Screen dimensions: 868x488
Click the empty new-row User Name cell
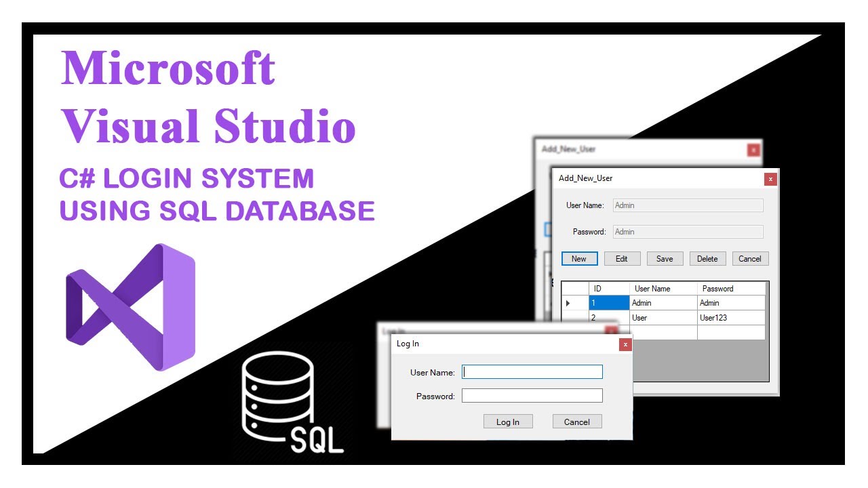(x=663, y=332)
